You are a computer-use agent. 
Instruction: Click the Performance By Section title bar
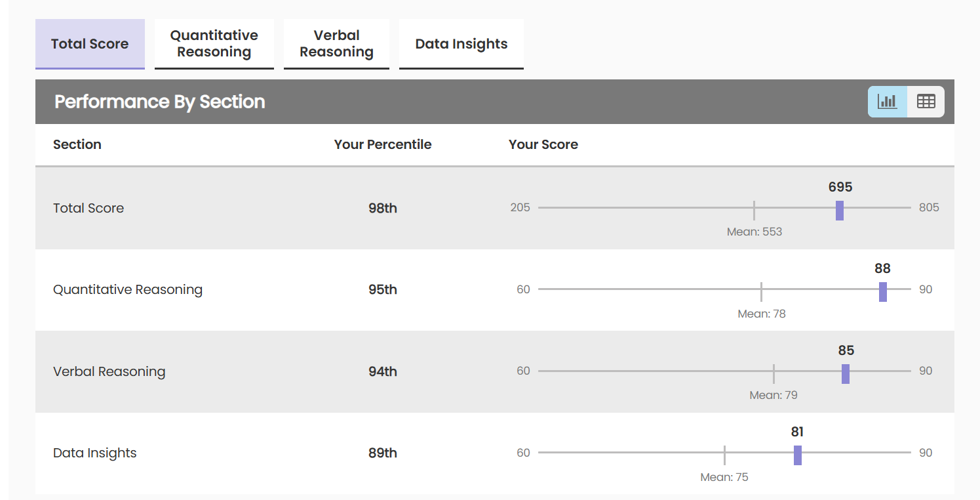pos(159,102)
